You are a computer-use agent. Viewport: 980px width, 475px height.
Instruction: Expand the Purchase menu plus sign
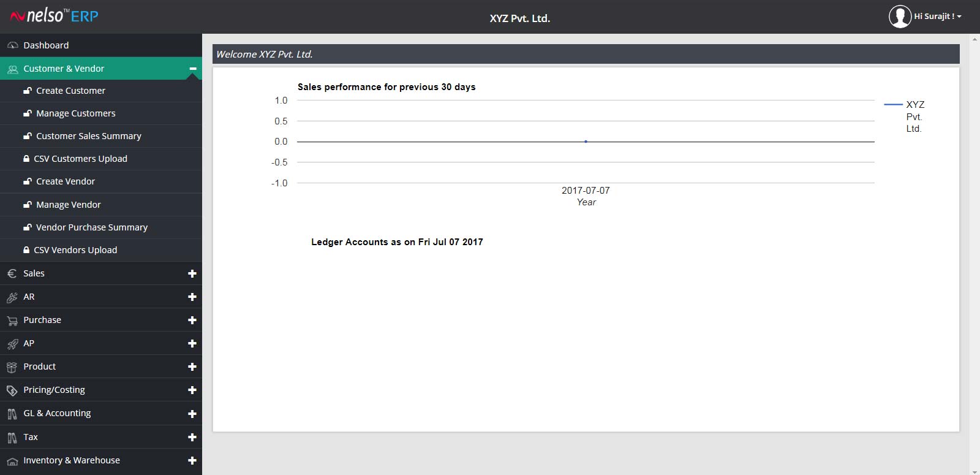point(192,320)
